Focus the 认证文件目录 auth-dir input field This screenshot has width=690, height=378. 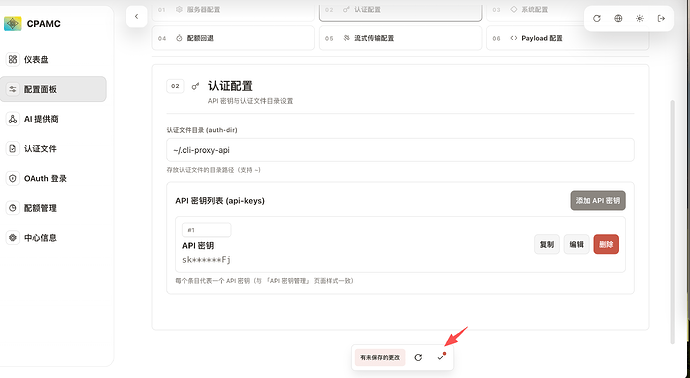point(400,150)
